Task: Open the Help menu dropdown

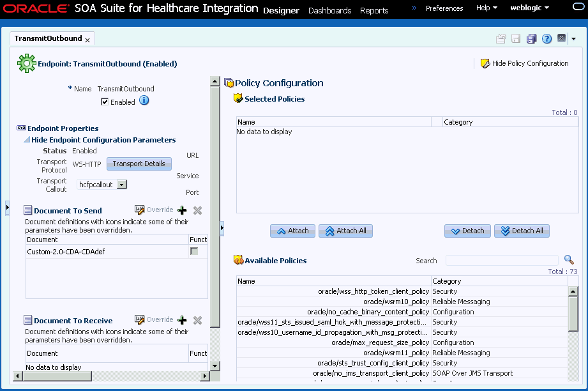Action: pyautogui.click(x=486, y=8)
